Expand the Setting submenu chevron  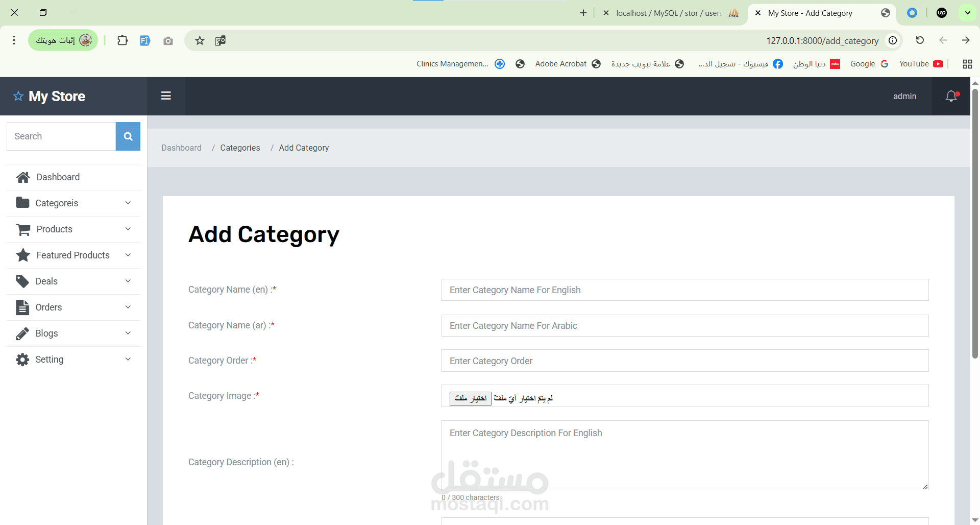coord(128,359)
